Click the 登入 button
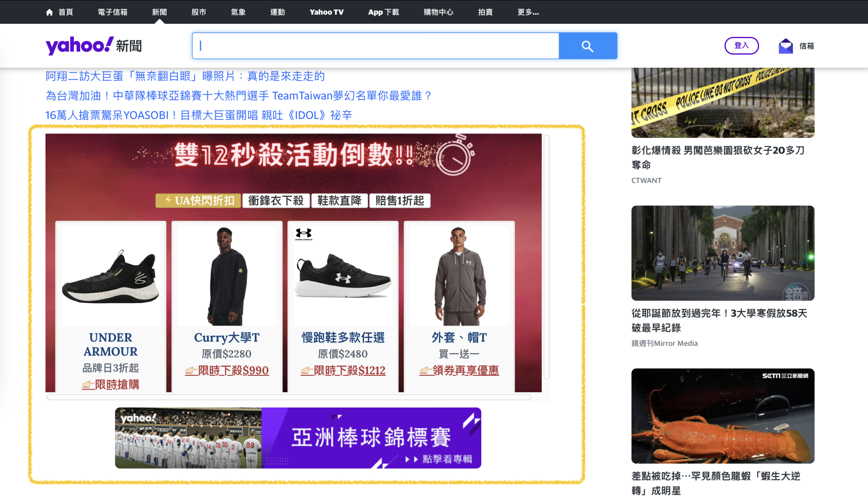Image resolution: width=868 pixels, height=499 pixels. click(x=742, y=45)
